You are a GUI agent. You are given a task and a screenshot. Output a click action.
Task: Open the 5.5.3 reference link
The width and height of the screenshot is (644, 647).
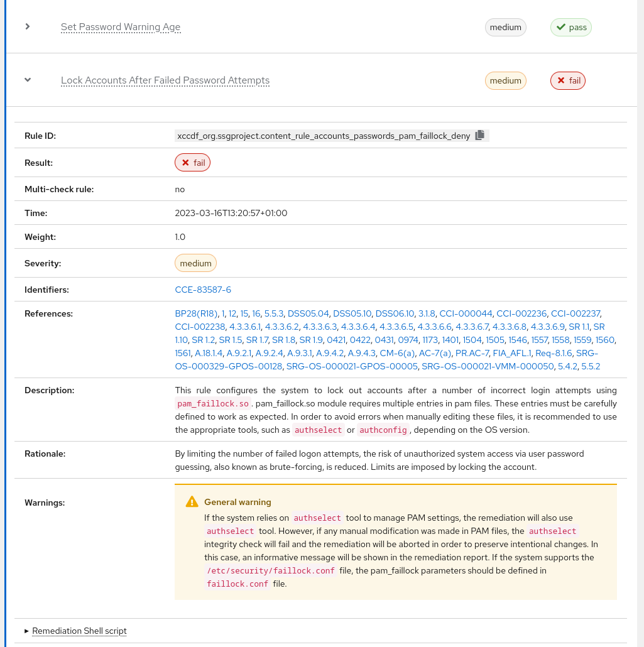coord(274,313)
